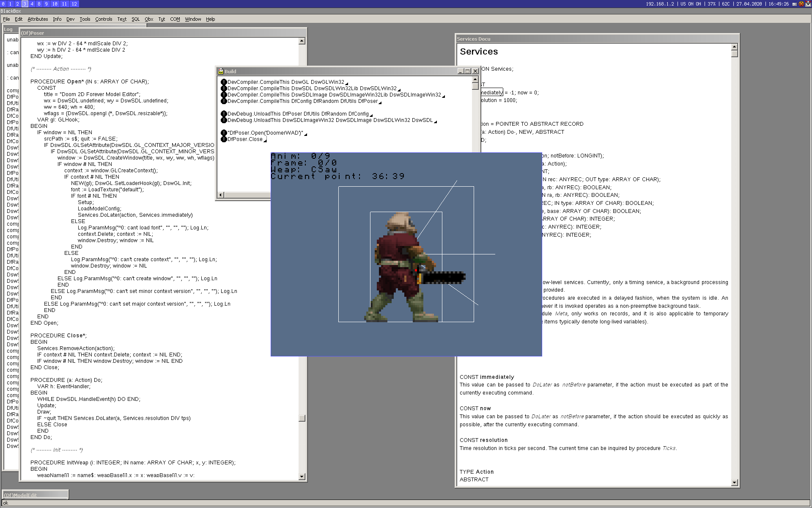
Task: Switch to workspace 2
Action: click(17, 4)
